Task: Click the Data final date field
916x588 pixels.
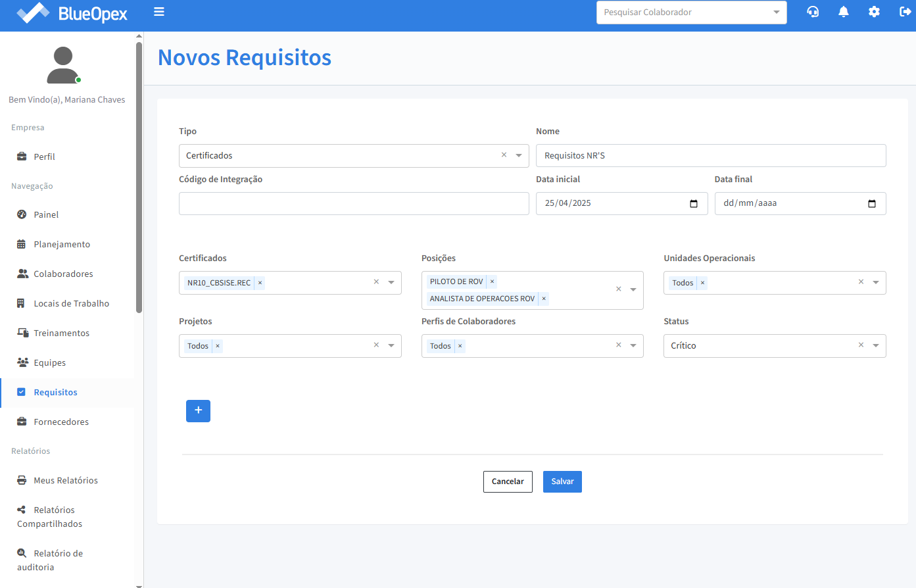Action: 800,203
